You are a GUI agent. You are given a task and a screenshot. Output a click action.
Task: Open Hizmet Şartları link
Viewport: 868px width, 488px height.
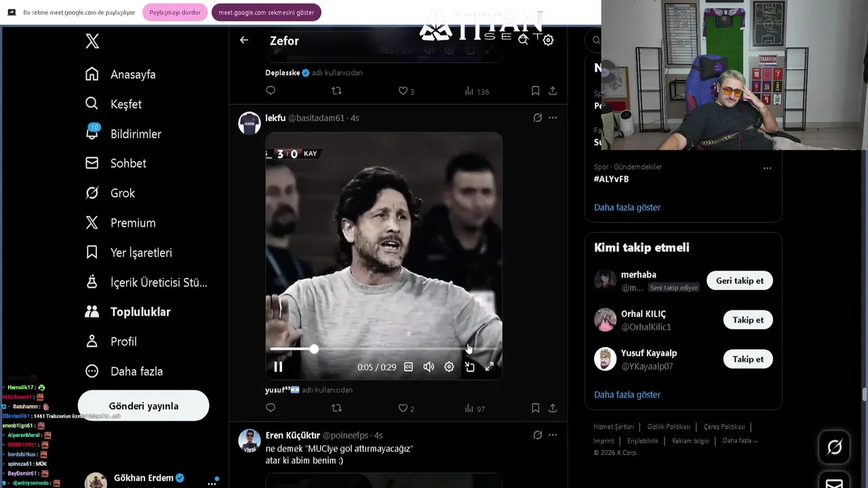tap(614, 427)
